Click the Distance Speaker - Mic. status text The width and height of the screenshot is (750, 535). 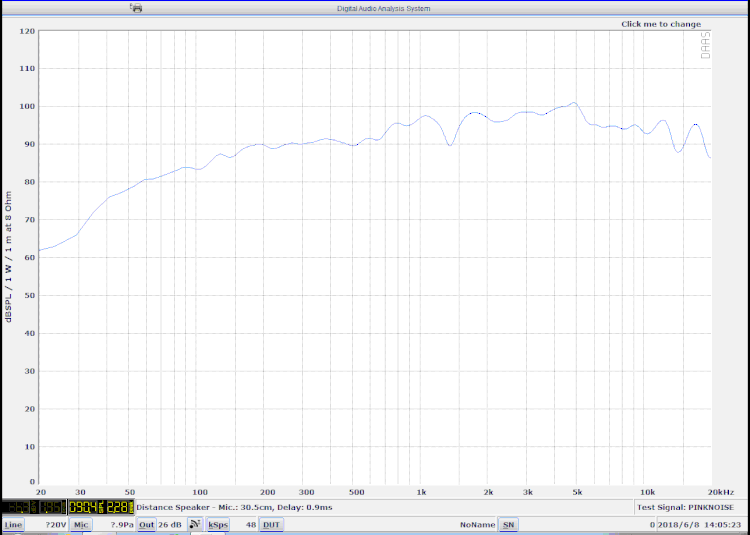[234, 507]
